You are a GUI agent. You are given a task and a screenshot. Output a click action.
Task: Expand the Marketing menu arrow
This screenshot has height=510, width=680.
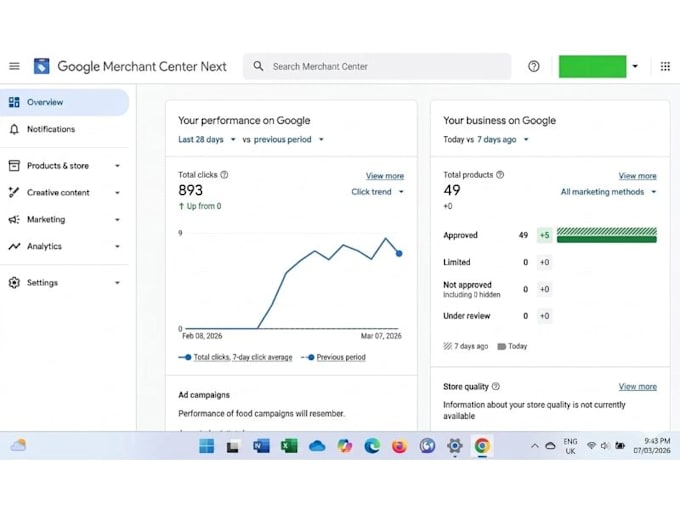[117, 219]
